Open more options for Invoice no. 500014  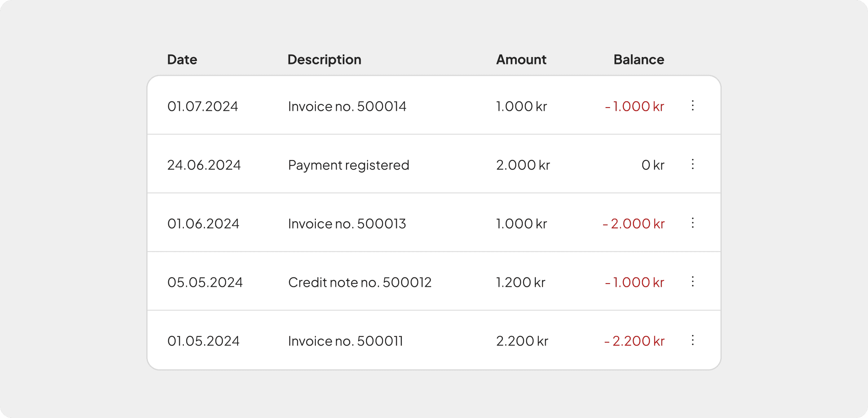pyautogui.click(x=693, y=106)
